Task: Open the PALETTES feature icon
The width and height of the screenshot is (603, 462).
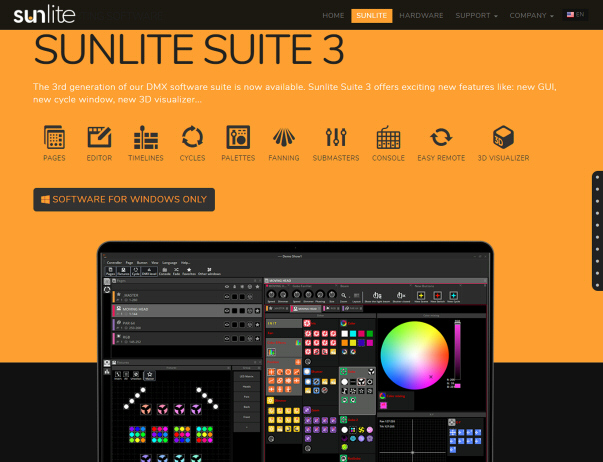Action: 238,143
